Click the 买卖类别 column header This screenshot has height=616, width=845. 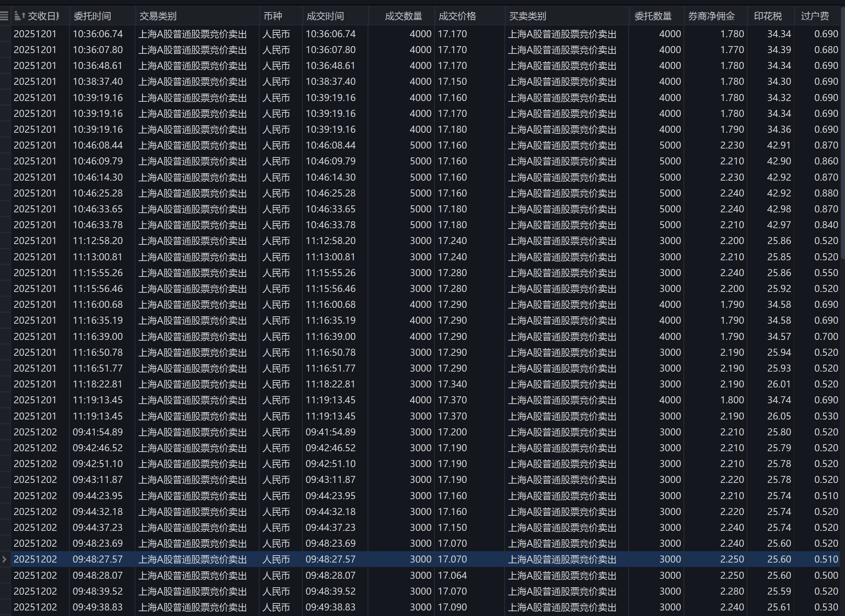pos(527,16)
